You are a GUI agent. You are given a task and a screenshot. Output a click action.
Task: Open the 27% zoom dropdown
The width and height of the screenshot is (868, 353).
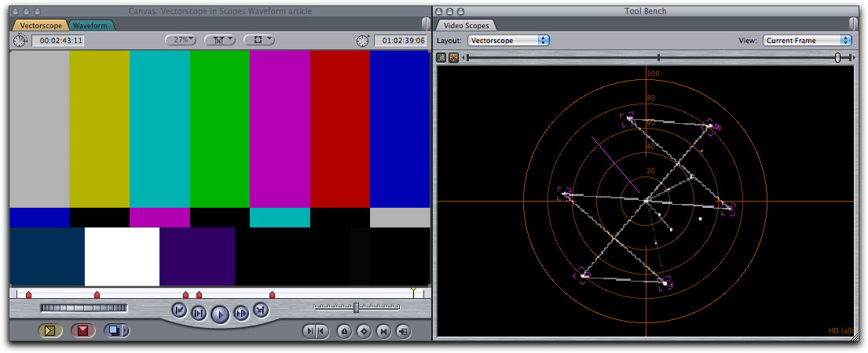181,40
